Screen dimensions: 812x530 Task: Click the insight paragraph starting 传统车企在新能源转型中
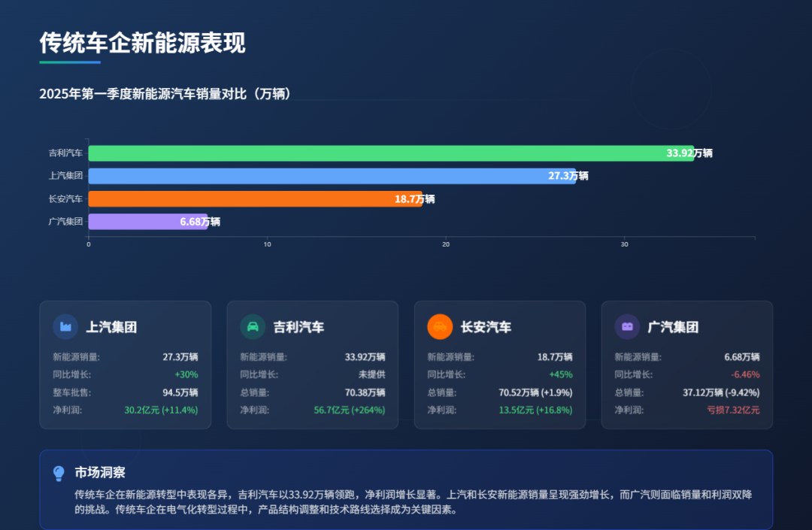tap(414, 502)
